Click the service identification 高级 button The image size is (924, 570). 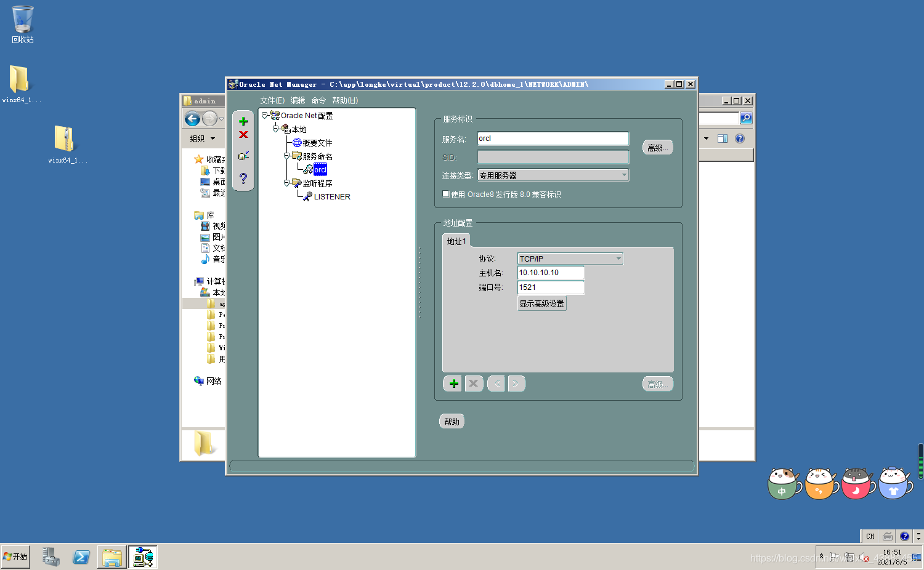point(658,148)
